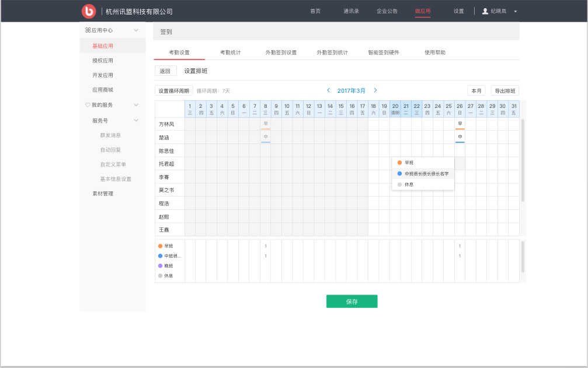
Task: Click the blue 中班很... legend dot
Action: [x=160, y=256]
